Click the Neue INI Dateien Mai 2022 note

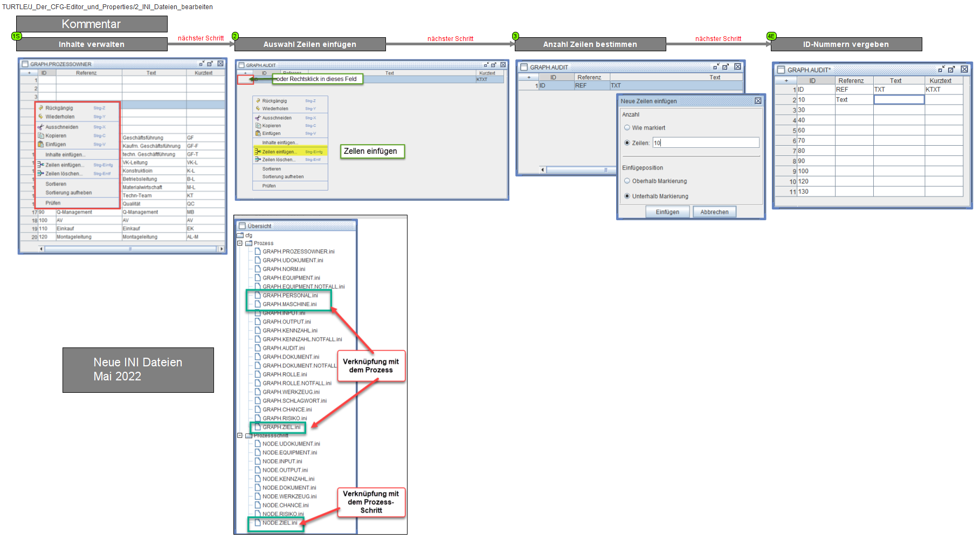(x=138, y=370)
